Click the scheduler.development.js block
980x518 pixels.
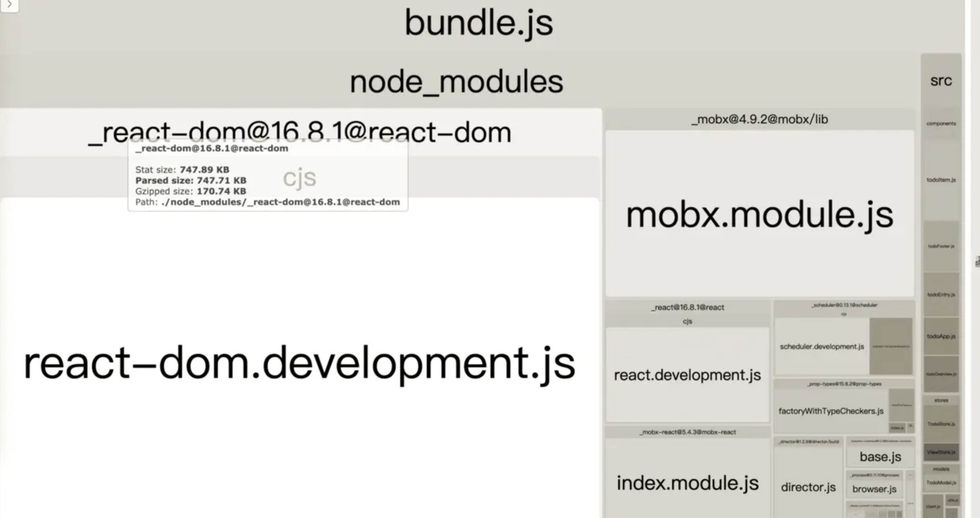click(x=822, y=347)
